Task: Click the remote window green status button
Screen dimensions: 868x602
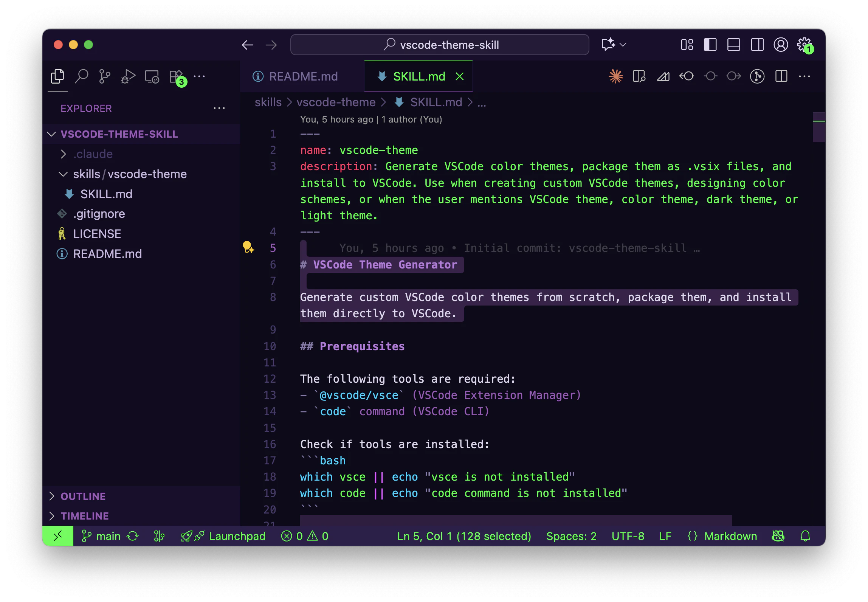Action: 58,536
